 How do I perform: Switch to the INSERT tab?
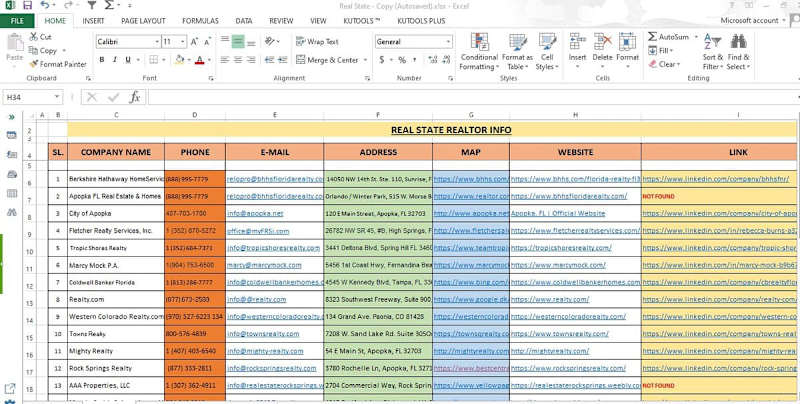click(x=93, y=21)
